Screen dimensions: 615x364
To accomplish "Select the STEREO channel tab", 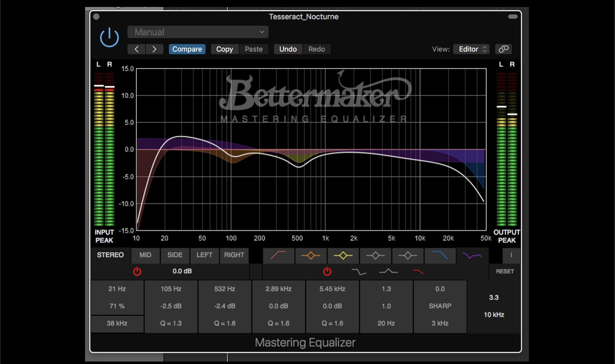I will 110,255.
